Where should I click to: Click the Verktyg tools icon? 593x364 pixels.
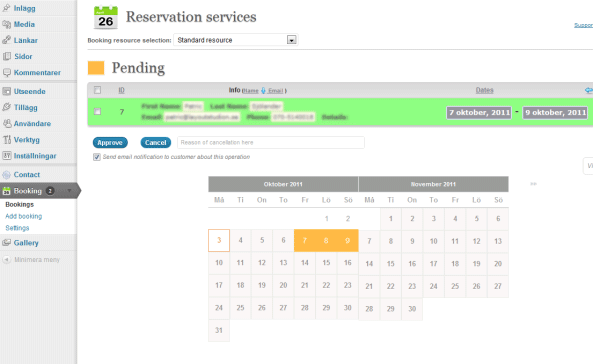[x=6, y=140]
